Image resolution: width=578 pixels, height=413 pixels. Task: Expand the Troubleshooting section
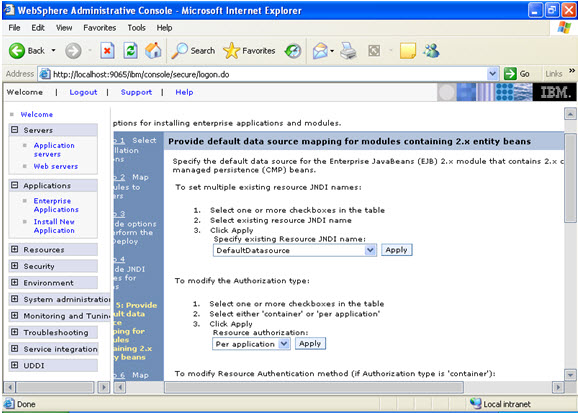(14, 332)
